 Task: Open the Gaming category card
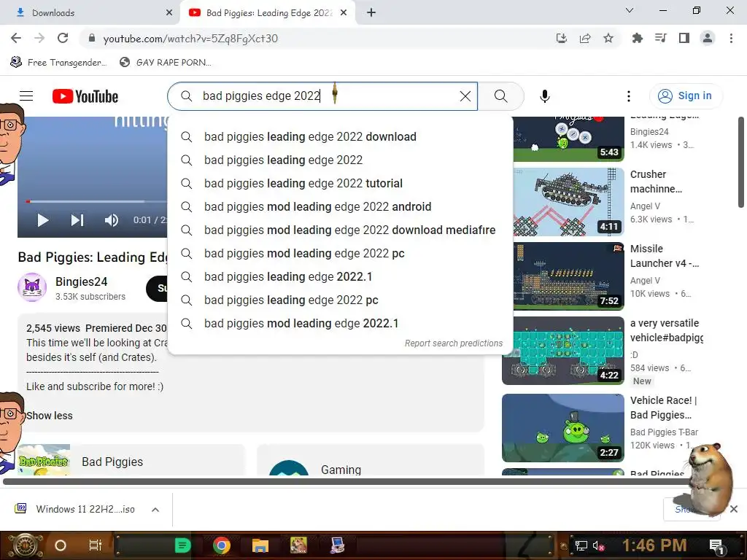click(x=370, y=460)
